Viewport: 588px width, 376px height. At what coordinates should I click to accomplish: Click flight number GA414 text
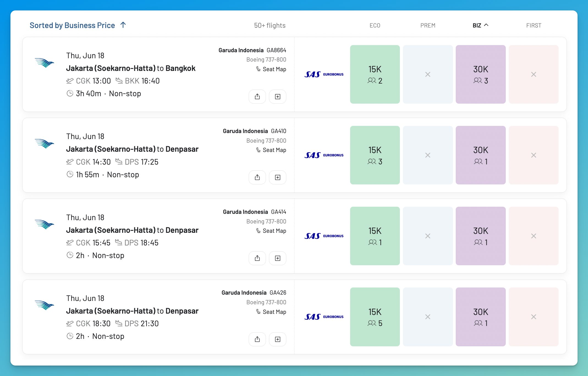[279, 212]
